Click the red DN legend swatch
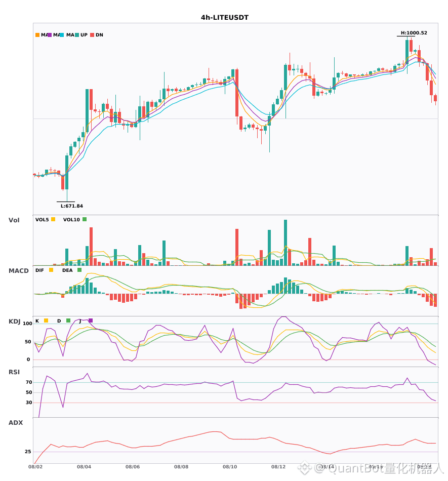448x481 pixels. (x=92, y=35)
